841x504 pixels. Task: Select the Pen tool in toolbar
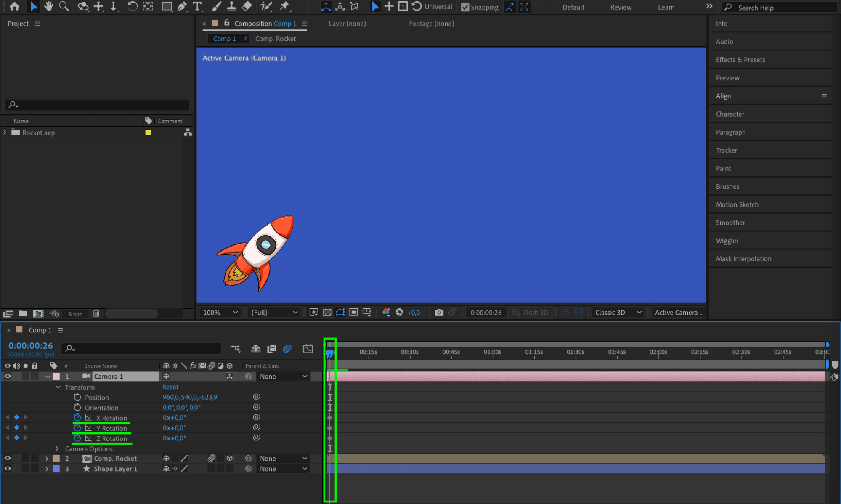point(182,6)
